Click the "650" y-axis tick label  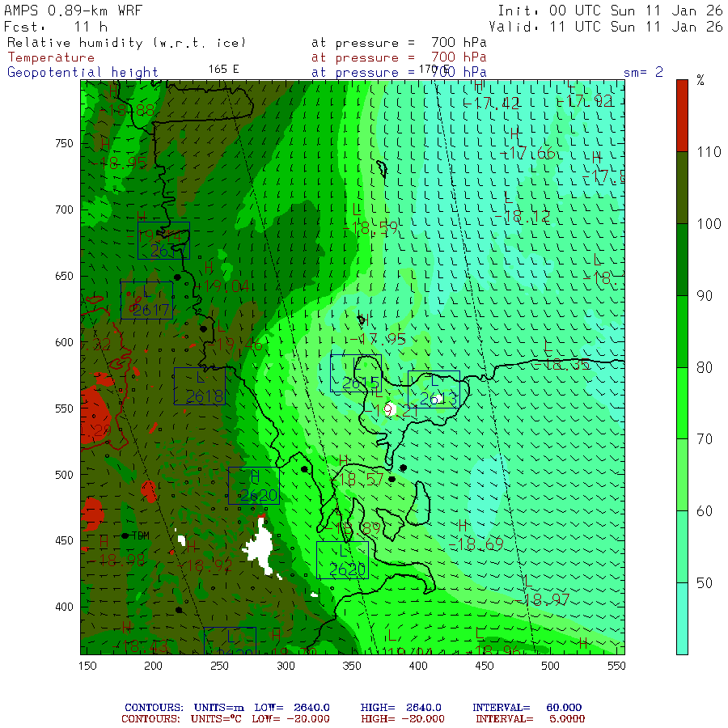click(x=64, y=276)
